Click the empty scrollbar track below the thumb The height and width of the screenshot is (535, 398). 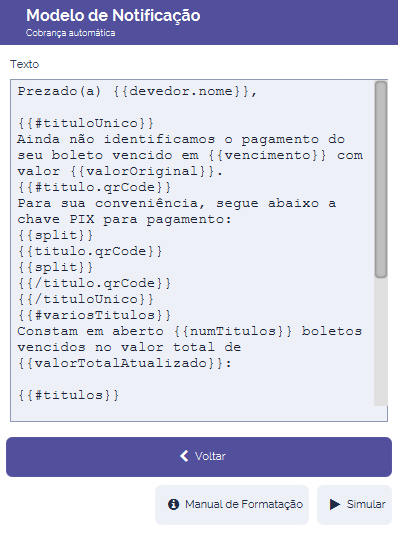pyautogui.click(x=381, y=341)
